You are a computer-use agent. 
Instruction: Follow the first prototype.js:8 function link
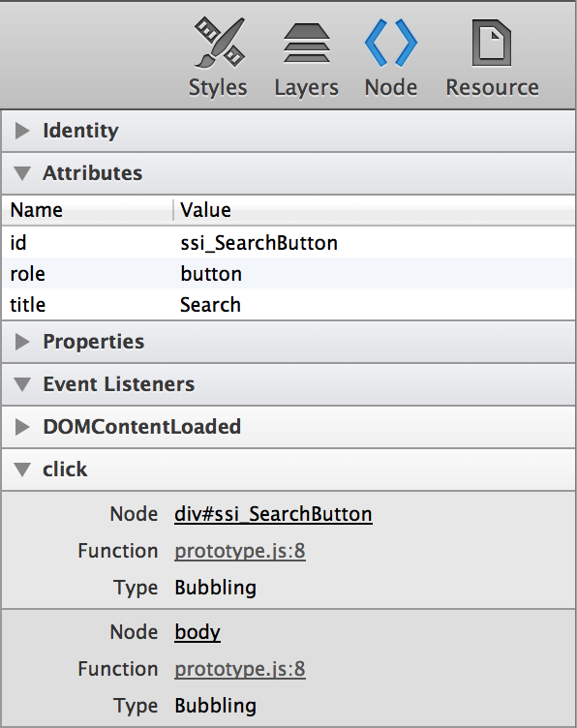tap(240, 551)
